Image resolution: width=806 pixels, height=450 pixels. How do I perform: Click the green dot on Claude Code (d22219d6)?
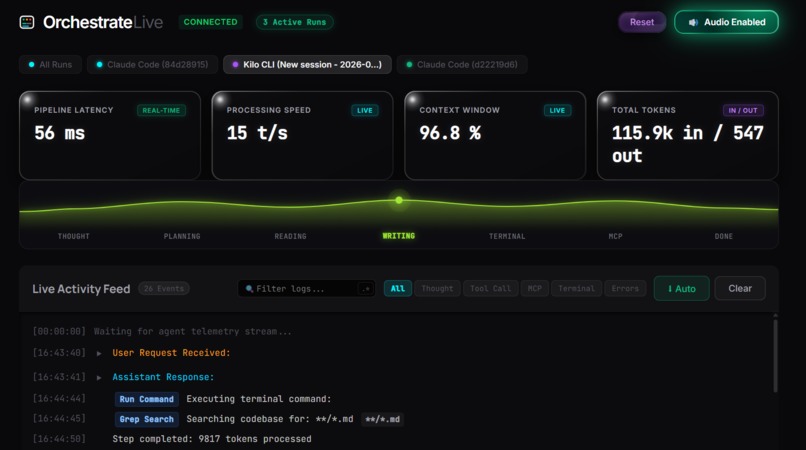pos(409,64)
